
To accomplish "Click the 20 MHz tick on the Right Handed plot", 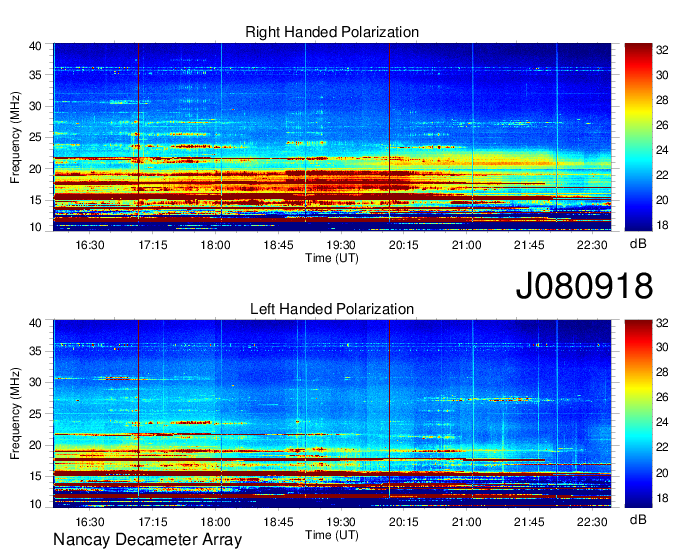I will 36,169.
